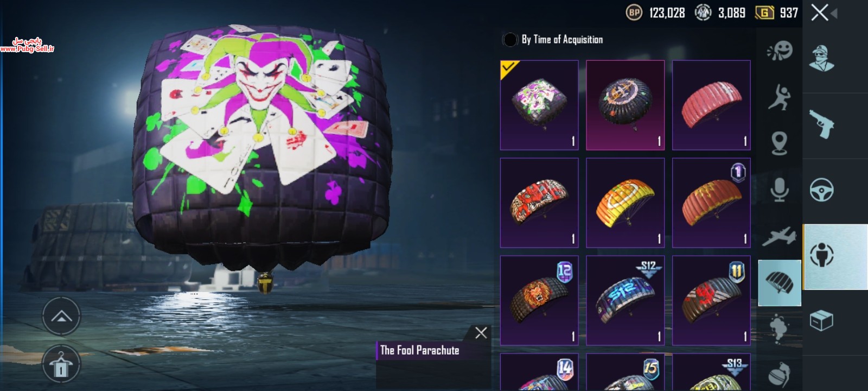The width and height of the screenshot is (868, 391).
Task: Expand the up chevron circle button
Action: pyautogui.click(x=61, y=316)
